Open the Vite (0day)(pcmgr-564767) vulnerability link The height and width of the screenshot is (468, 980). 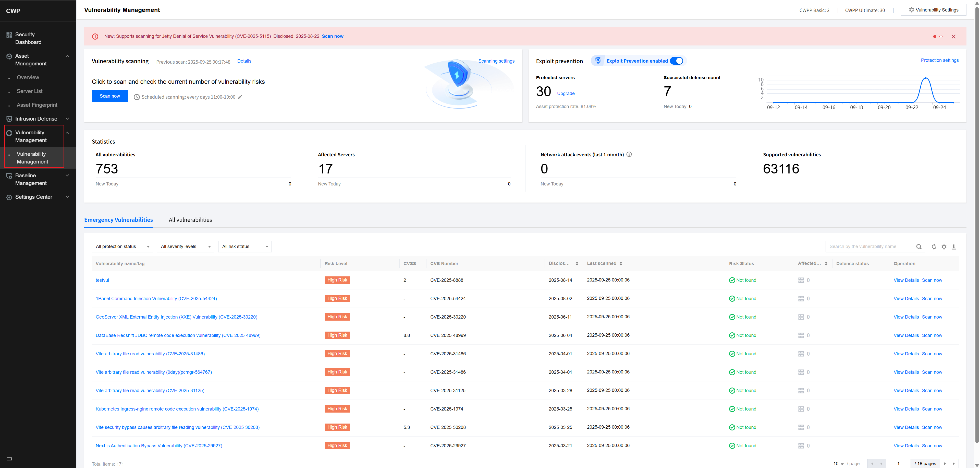[x=154, y=372]
